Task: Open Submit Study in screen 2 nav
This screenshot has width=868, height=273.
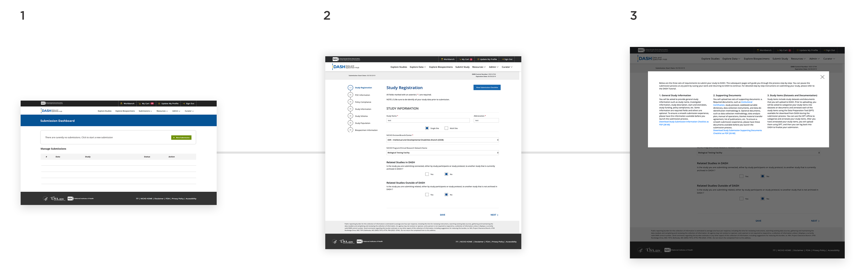Action: pos(462,67)
